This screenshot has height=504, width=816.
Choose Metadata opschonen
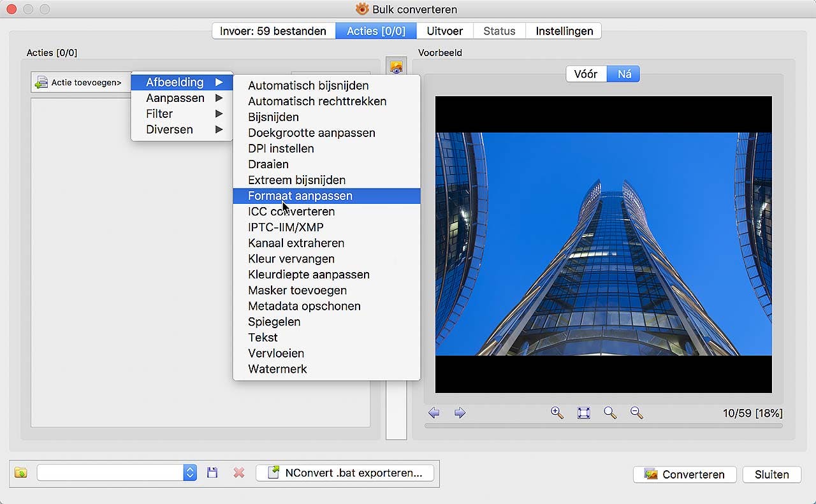[x=326, y=306]
